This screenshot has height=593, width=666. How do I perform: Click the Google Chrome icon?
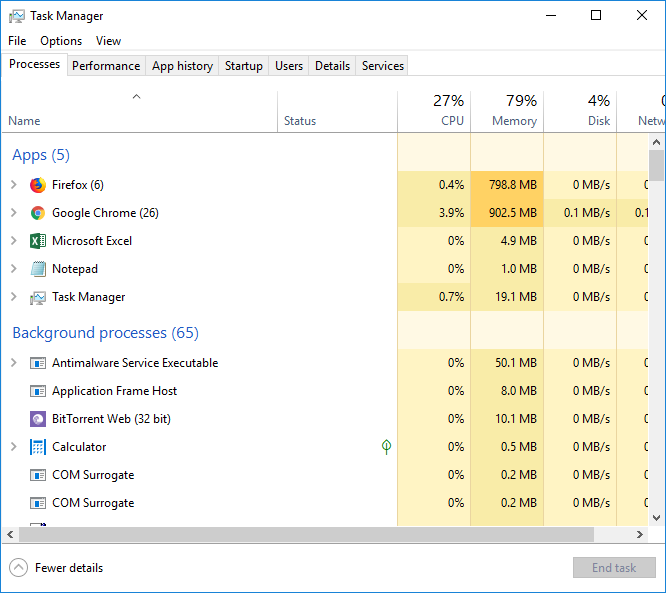pyautogui.click(x=38, y=213)
